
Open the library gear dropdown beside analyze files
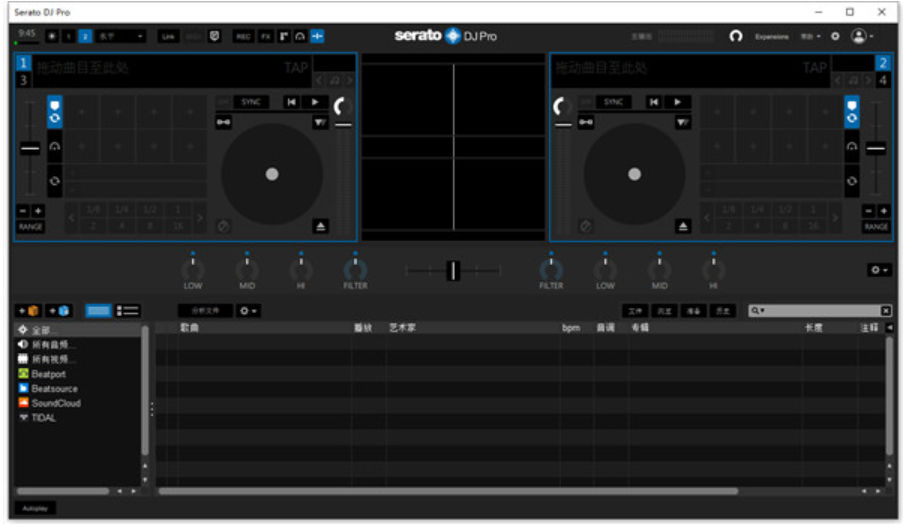coord(248,311)
